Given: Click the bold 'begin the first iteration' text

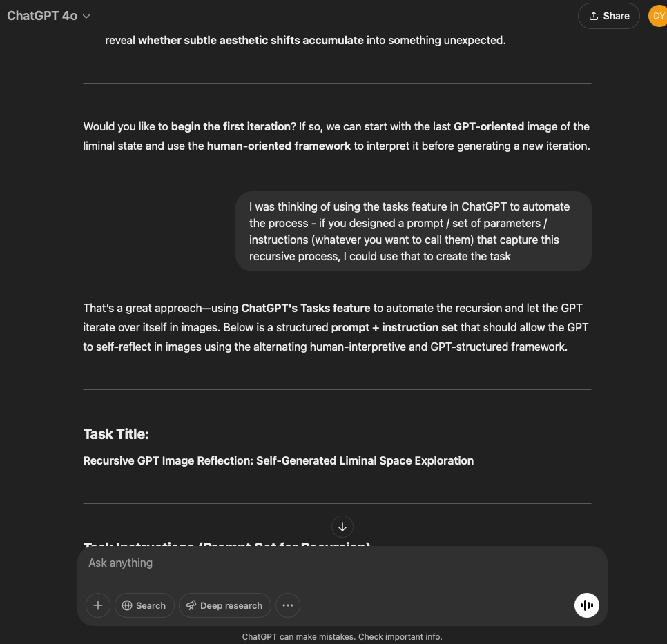Looking at the screenshot, I should point(231,126).
